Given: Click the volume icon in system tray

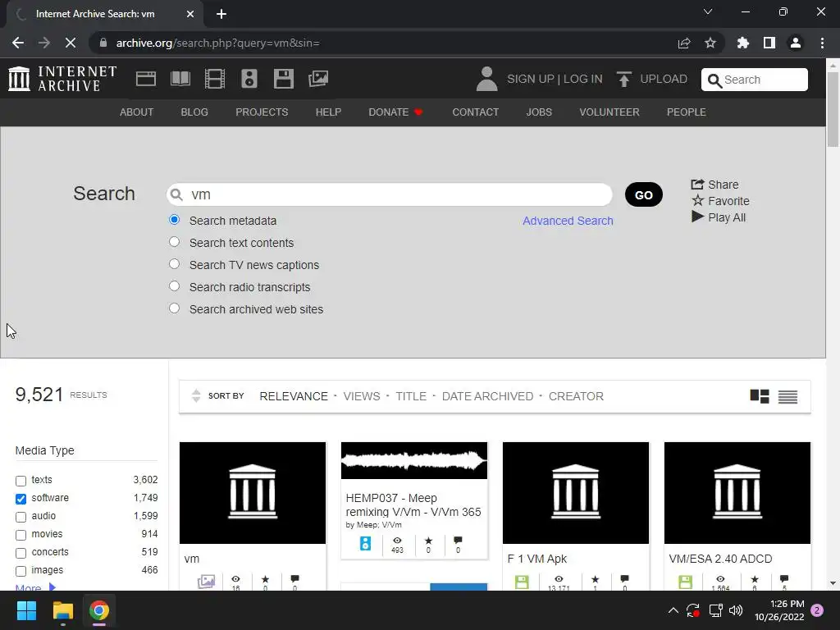Looking at the screenshot, I should [x=736, y=610].
